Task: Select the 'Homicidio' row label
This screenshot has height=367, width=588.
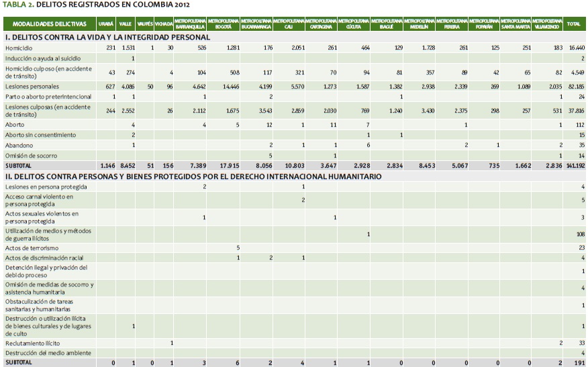Action: click(x=19, y=48)
